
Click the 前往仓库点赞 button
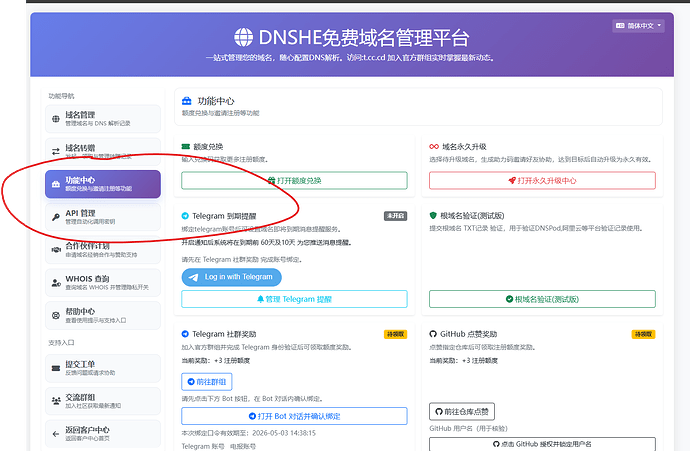[462, 411]
